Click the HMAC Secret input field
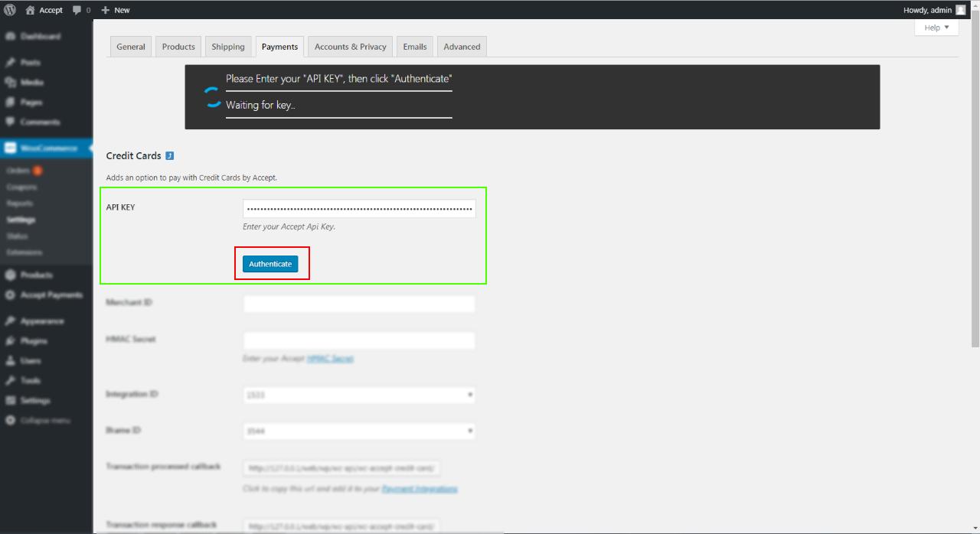This screenshot has width=980, height=534. point(359,340)
